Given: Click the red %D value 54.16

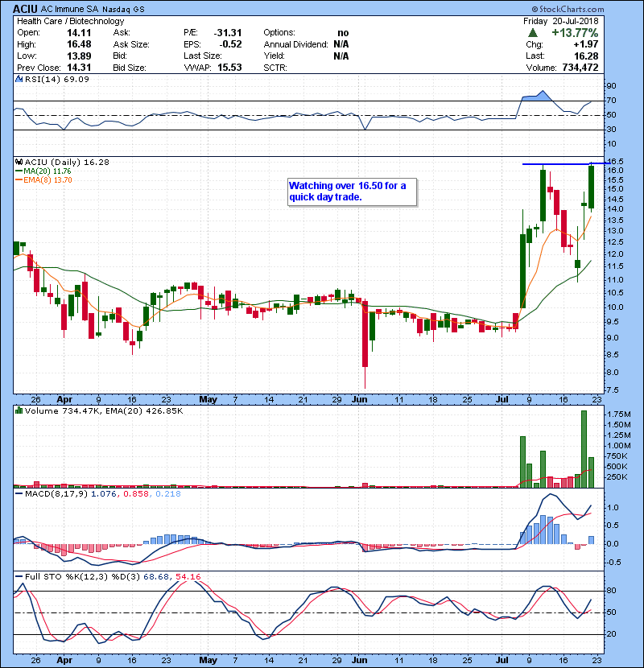Looking at the screenshot, I should tap(188, 576).
